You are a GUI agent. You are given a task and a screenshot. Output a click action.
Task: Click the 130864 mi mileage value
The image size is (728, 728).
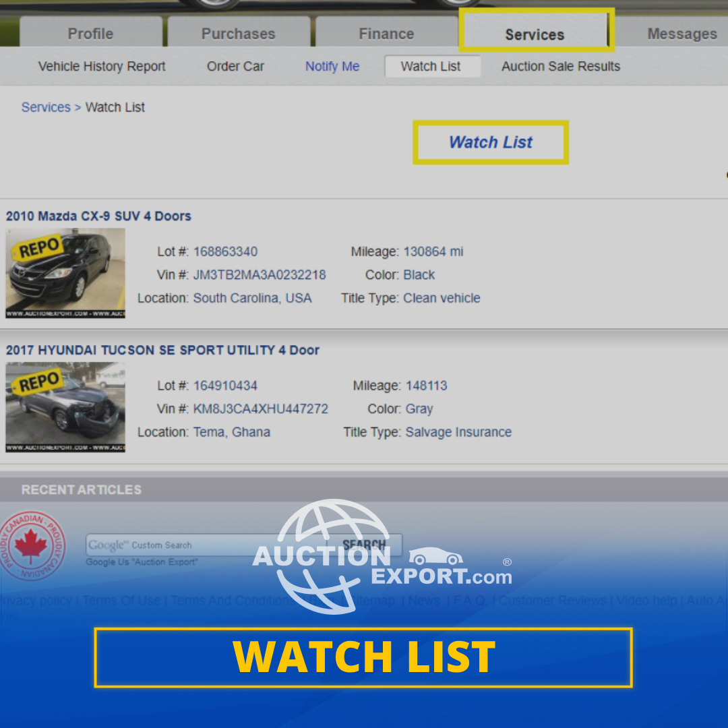(433, 251)
